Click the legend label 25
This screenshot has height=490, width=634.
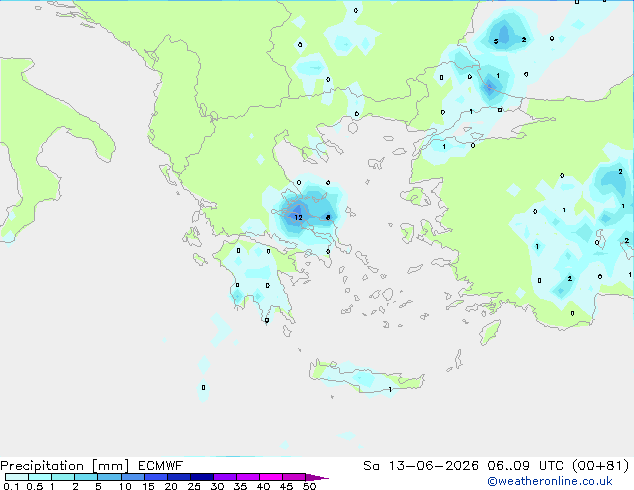click(194, 486)
